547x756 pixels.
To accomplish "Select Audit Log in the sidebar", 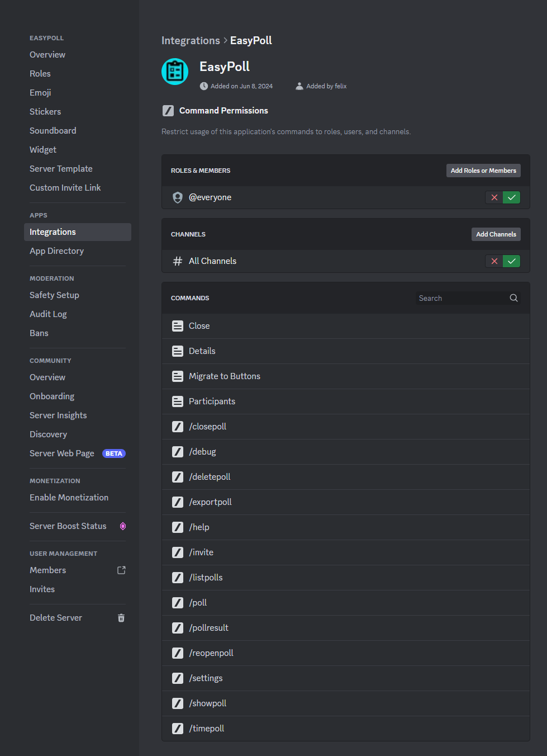I will 48,314.
